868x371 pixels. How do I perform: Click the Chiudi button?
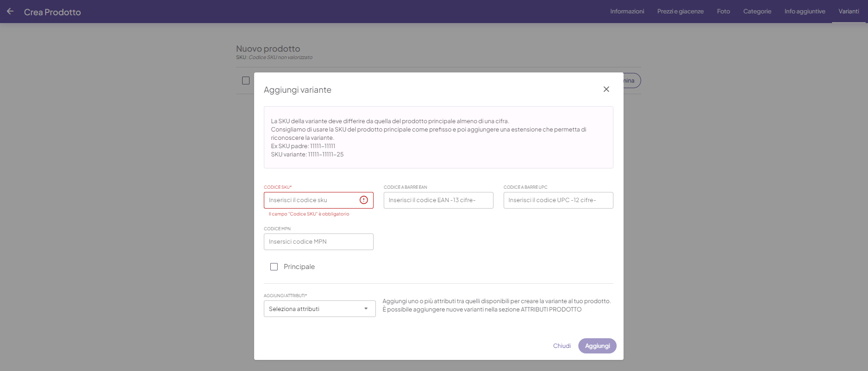point(562,346)
